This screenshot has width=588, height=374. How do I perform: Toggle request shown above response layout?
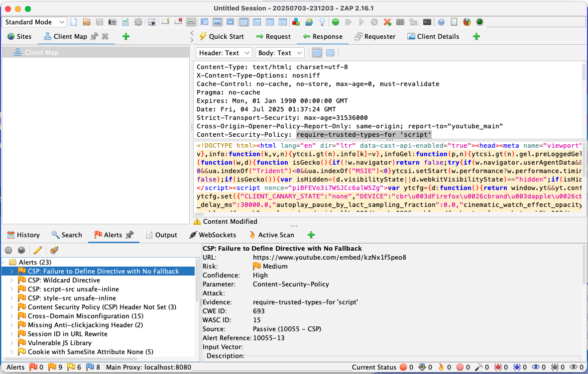point(283,22)
